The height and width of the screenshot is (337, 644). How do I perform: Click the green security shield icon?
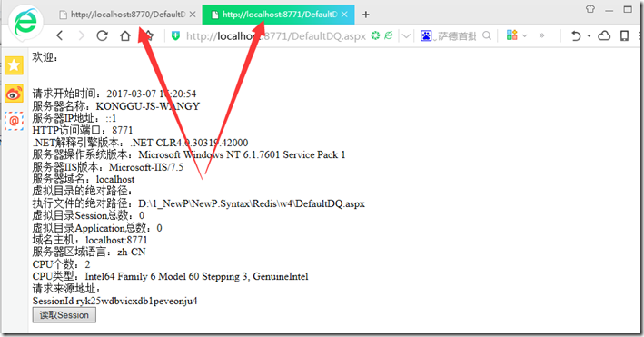click(176, 35)
